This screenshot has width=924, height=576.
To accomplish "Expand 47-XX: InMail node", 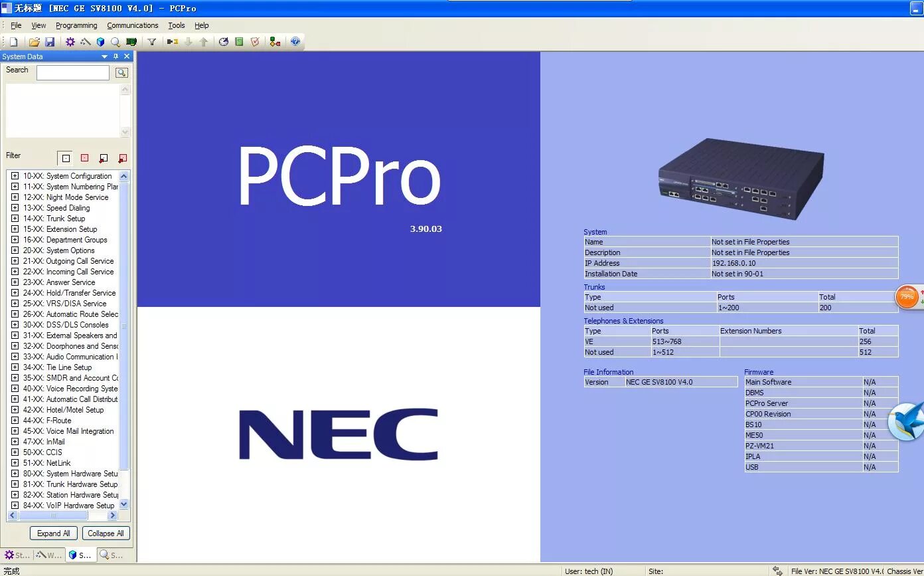I will (x=15, y=442).
